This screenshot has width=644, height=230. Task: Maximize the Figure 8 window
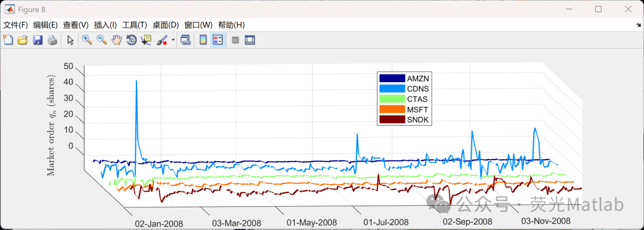599,9
